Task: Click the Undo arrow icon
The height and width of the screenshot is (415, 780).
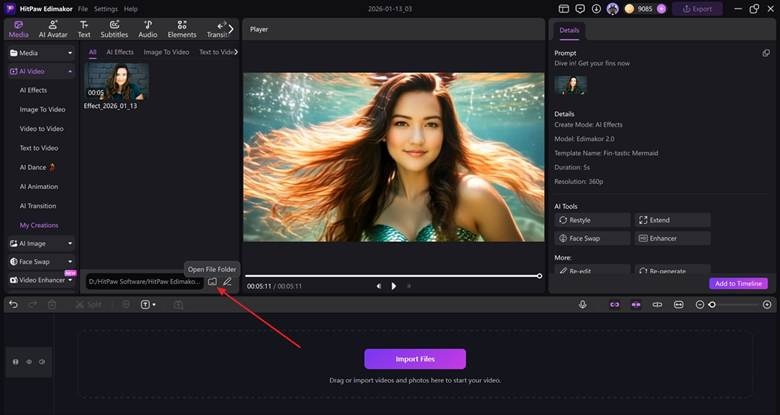Action: pos(13,305)
